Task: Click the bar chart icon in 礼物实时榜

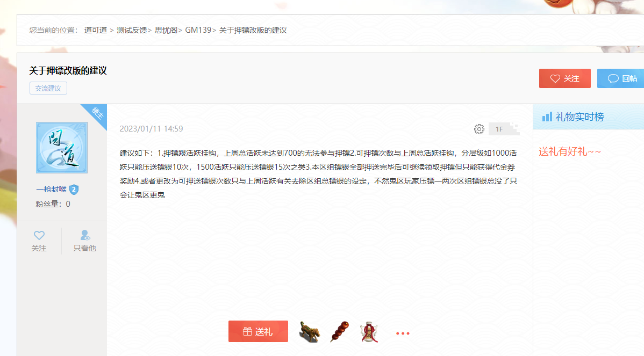Action: pos(547,117)
